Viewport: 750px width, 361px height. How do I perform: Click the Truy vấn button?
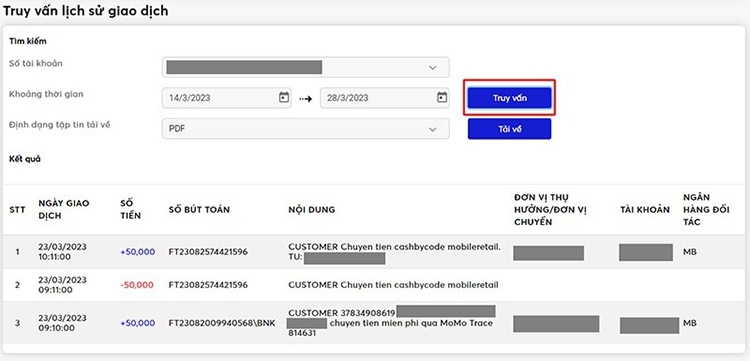click(509, 98)
